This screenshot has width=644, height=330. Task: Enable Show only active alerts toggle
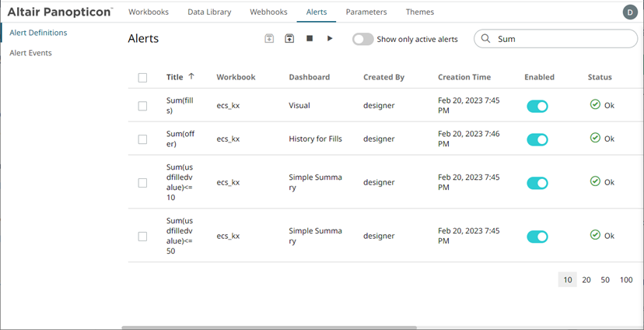[362, 39]
